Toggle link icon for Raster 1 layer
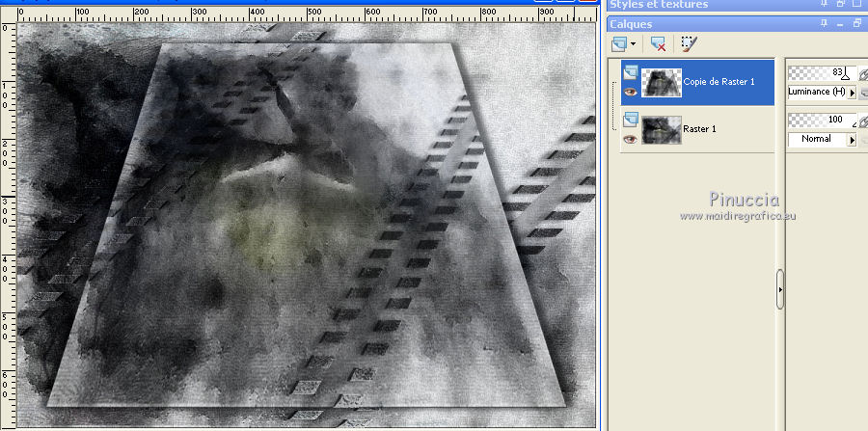This screenshot has height=431, width=868. 862,121
